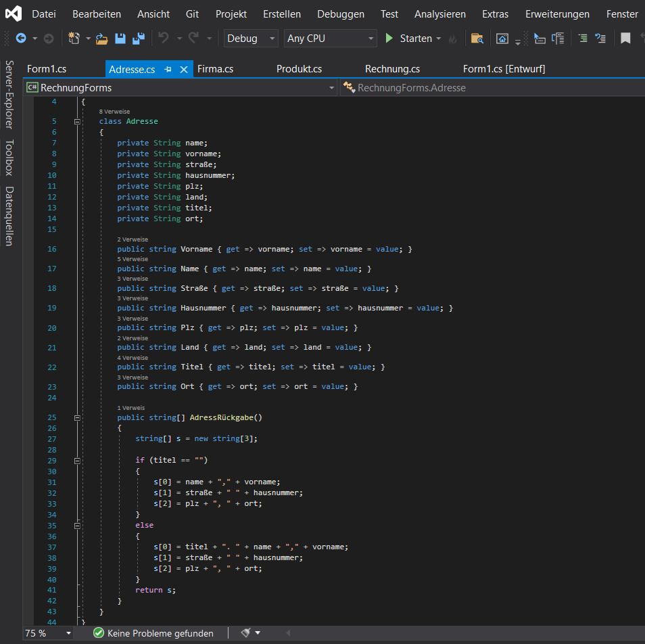Click the Hot Reload flame icon
Screen dimensions: 645x644
(x=453, y=39)
